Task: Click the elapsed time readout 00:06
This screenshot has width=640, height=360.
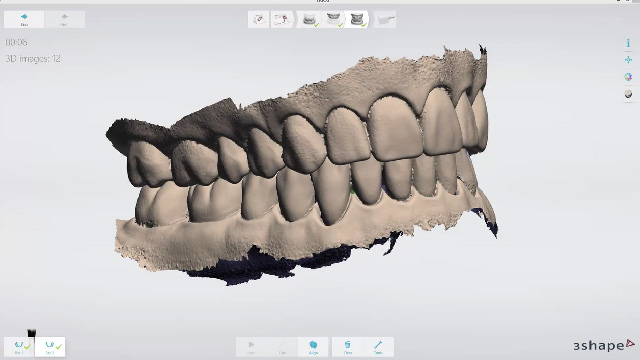Action: pos(16,42)
